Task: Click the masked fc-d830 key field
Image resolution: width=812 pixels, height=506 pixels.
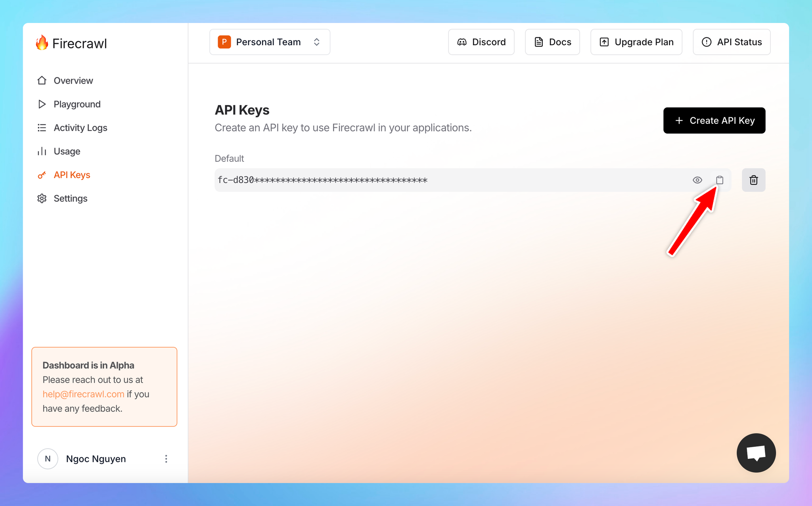Action: tap(473, 180)
